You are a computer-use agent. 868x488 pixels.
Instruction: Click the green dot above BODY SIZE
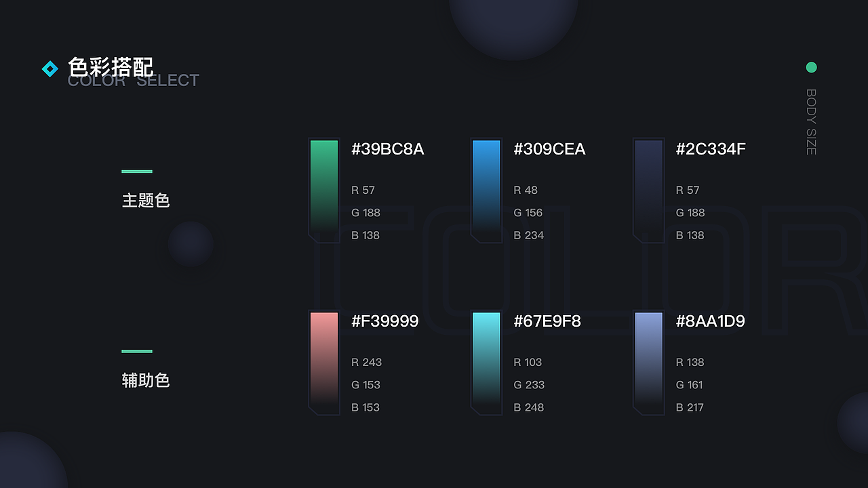(x=811, y=67)
